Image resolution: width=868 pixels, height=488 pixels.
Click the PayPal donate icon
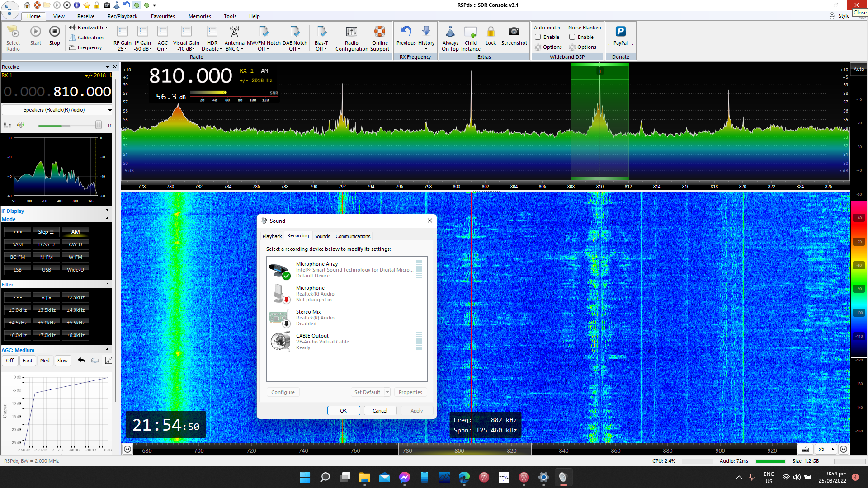tap(620, 32)
